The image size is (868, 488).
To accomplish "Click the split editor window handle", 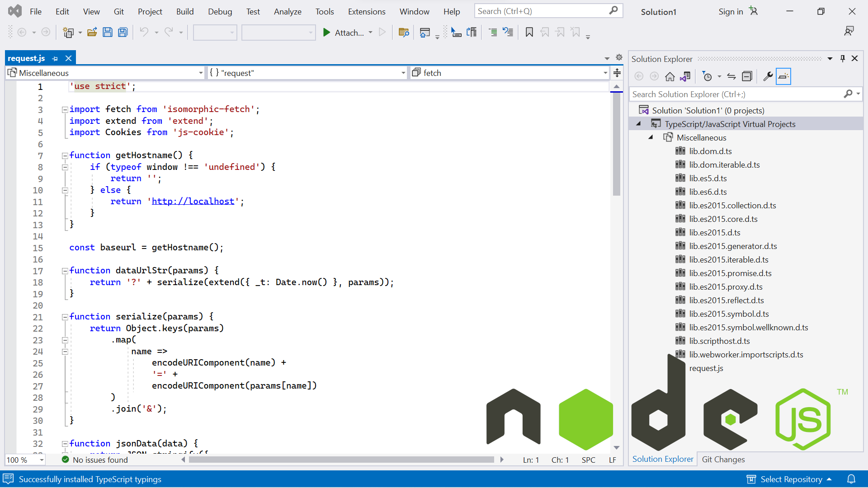I will 617,73.
